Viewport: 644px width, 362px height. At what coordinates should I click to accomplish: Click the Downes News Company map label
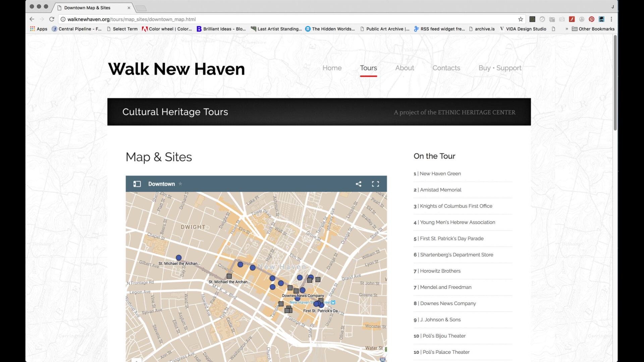pyautogui.click(x=303, y=296)
